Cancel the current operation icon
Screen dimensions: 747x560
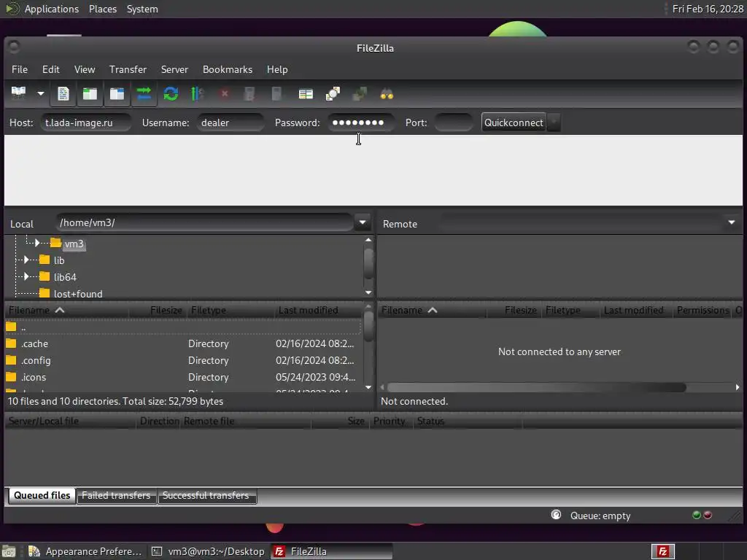pyautogui.click(x=225, y=94)
